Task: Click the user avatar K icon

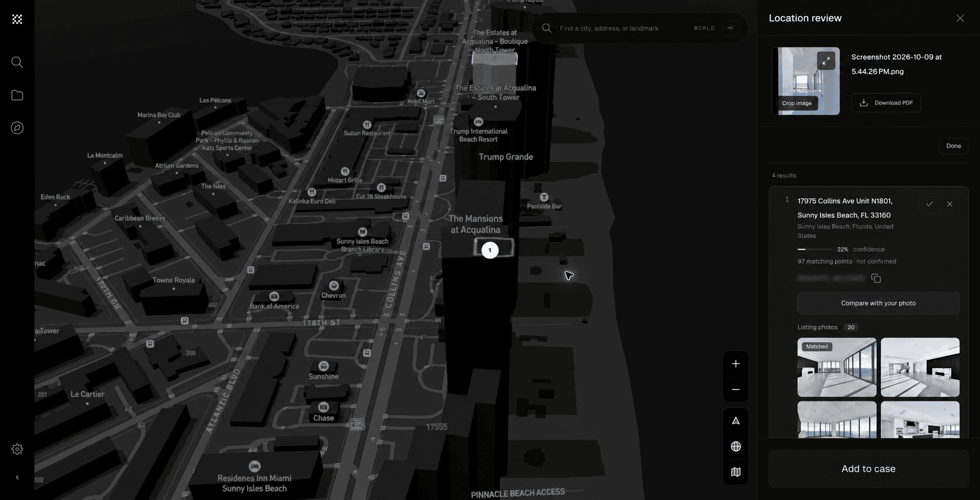Action: pyautogui.click(x=17, y=478)
